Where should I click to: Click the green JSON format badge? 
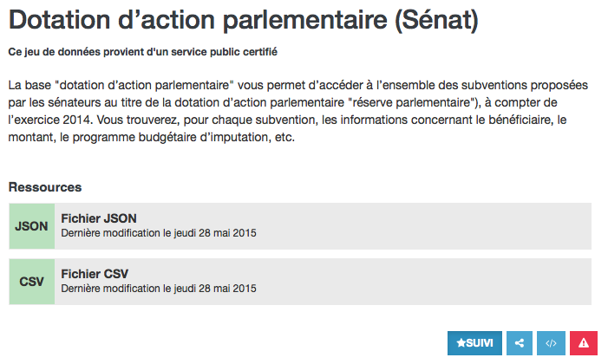click(x=32, y=226)
